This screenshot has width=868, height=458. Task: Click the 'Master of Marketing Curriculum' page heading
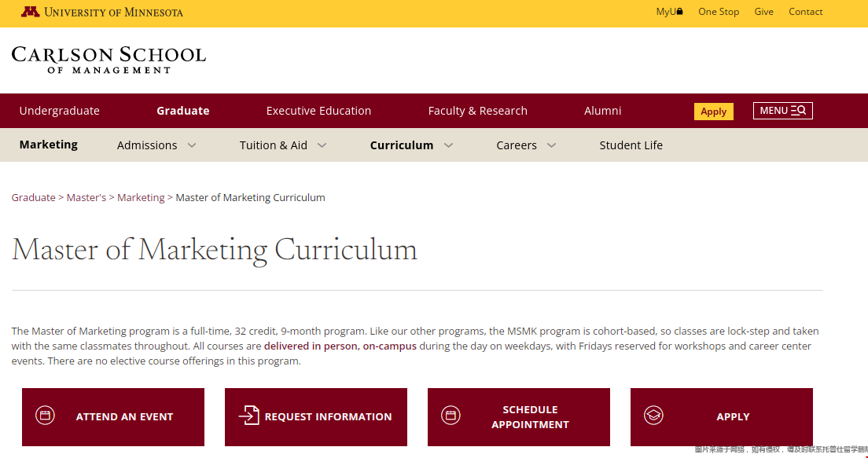[214, 250]
